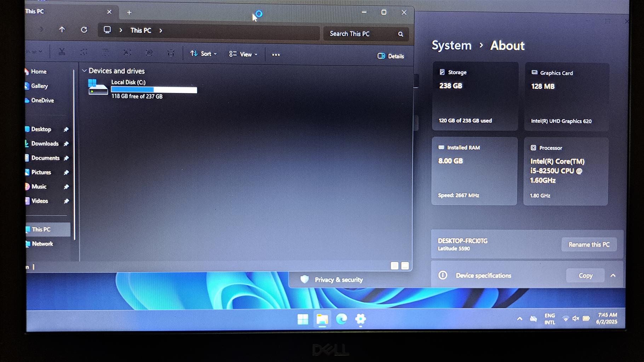Click the Rename this PC button
The width and height of the screenshot is (644, 362).
[x=589, y=245]
